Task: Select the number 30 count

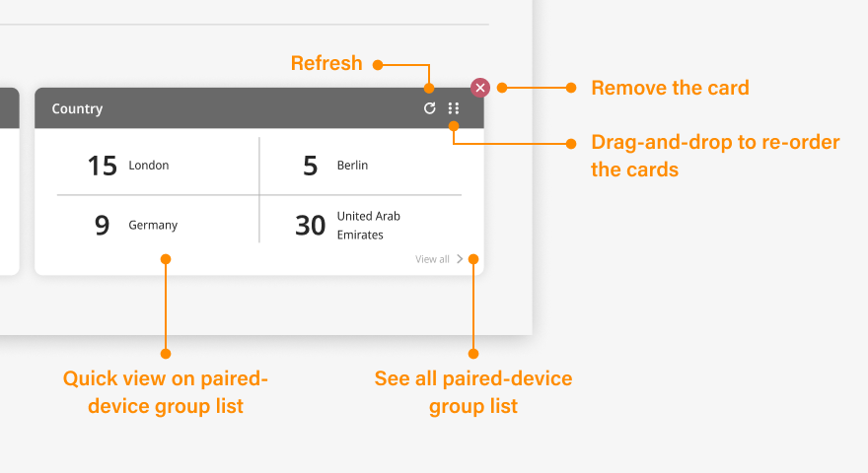Action: click(310, 226)
